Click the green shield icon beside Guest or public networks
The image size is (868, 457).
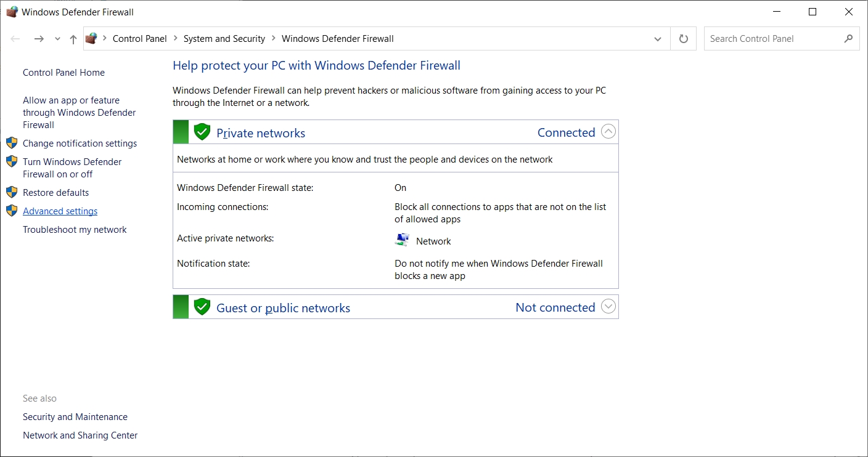click(x=202, y=307)
